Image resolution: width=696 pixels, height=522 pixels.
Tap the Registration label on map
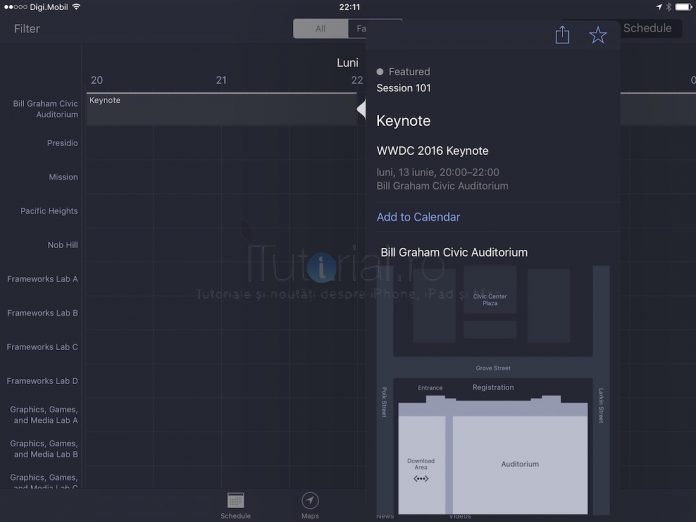tap(493, 387)
